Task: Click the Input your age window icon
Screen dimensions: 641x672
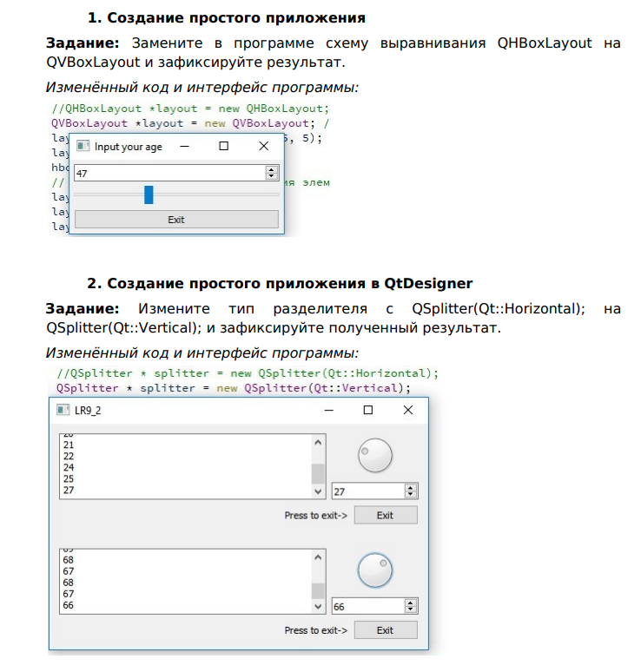Action: 83,146
